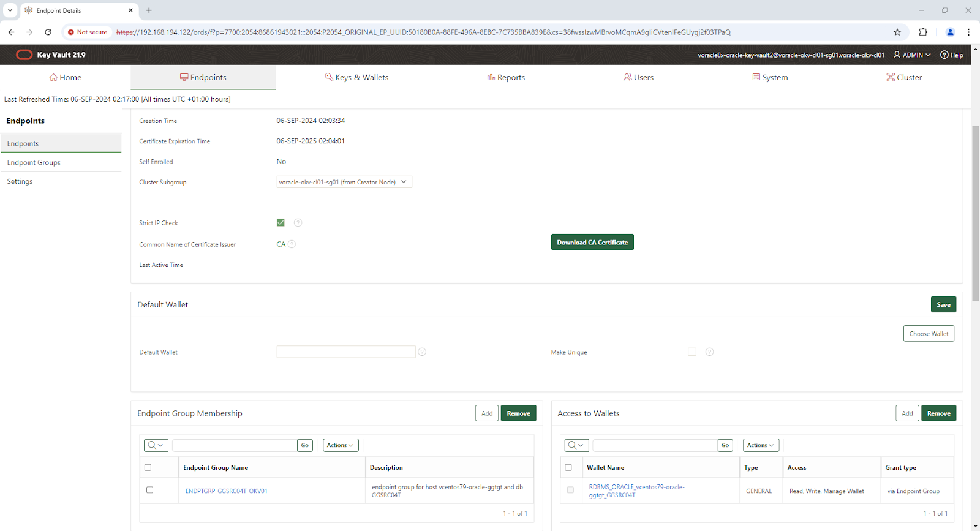Screen dimensions: 980x531
Task: Click Go in Endpoint Group search
Action: coord(305,445)
